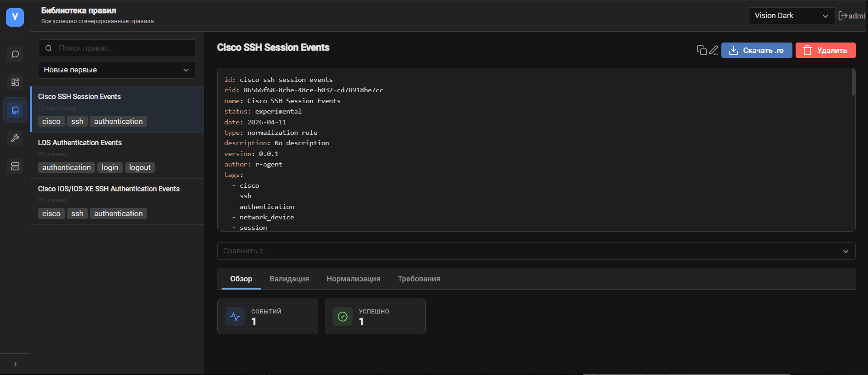Select the LDS Authentication Events rule
The image size is (868, 375).
[80, 143]
